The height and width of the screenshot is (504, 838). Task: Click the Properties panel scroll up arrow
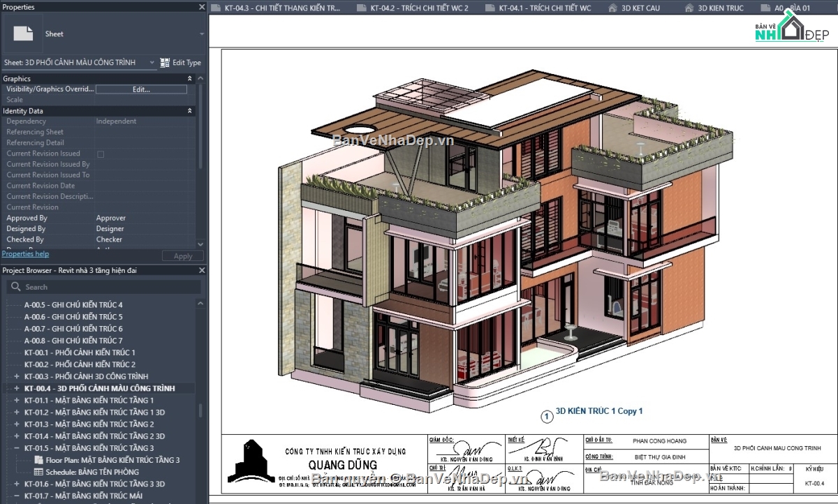(201, 78)
